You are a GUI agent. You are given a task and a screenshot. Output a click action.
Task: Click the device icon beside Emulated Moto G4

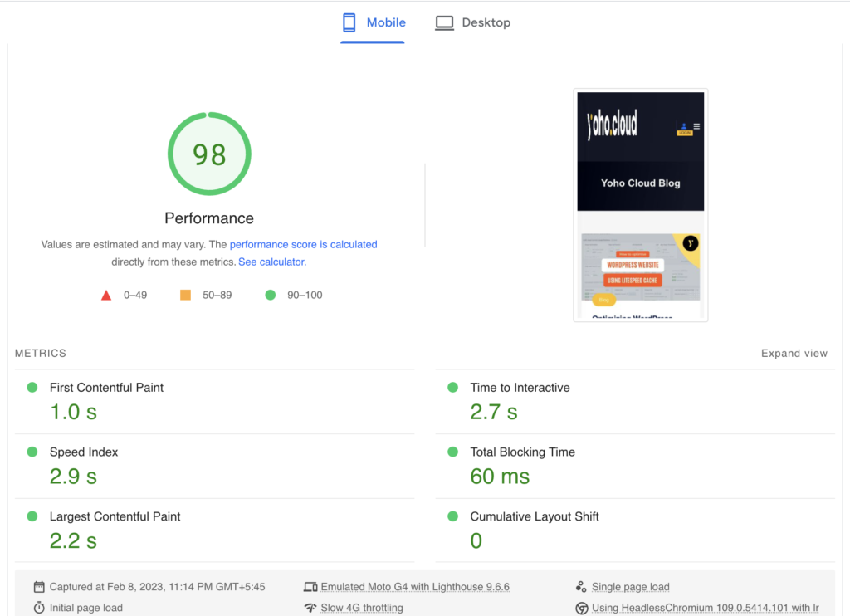(x=310, y=586)
